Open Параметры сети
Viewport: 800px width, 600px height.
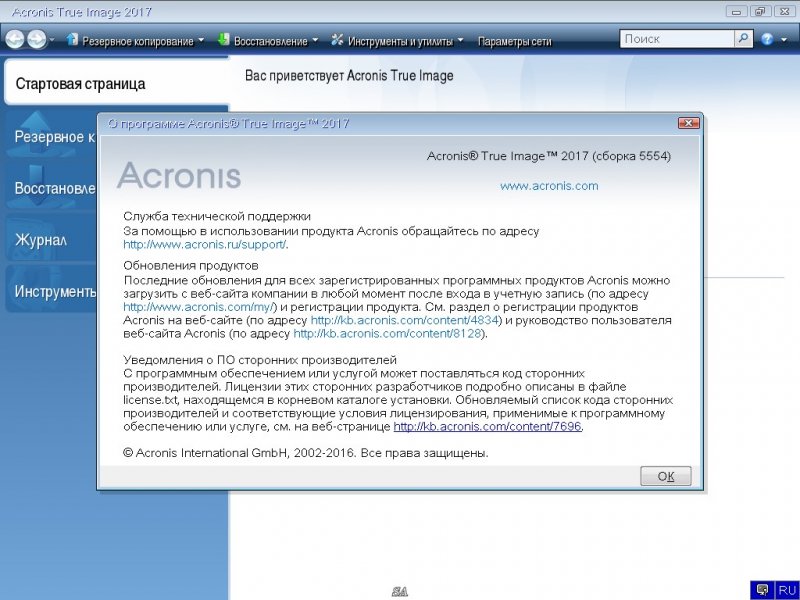click(x=514, y=41)
